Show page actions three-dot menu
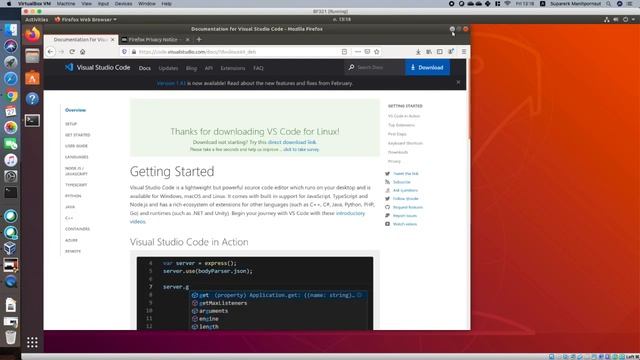 358,52
